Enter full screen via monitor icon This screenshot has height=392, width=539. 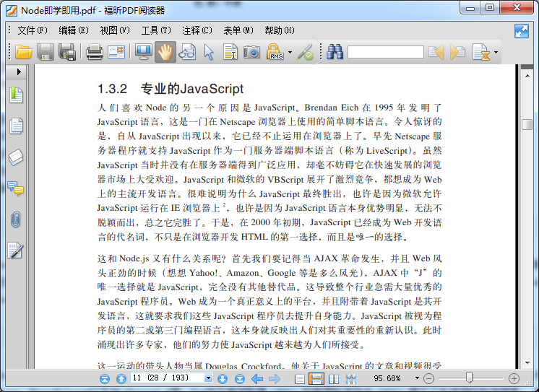tap(144, 52)
